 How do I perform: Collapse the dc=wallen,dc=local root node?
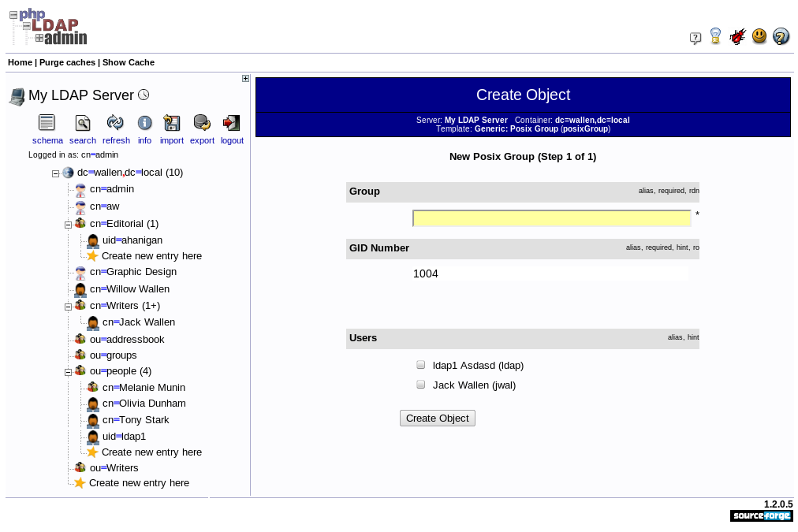(55, 173)
